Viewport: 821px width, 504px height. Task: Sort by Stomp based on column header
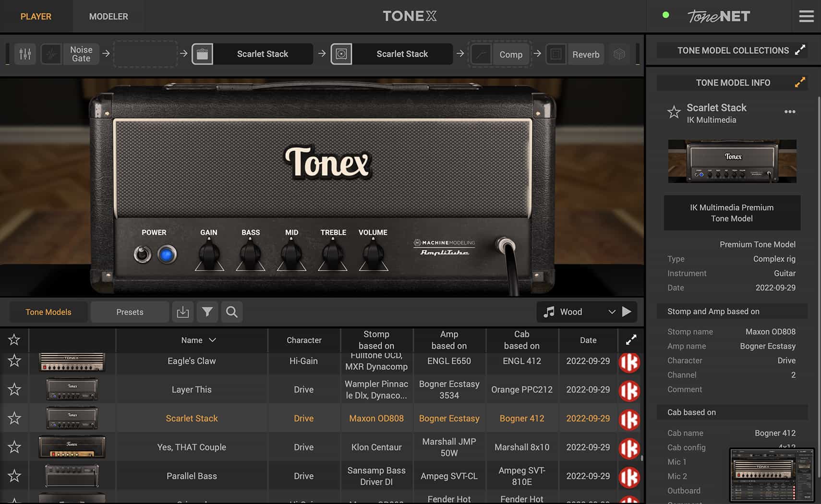point(376,340)
